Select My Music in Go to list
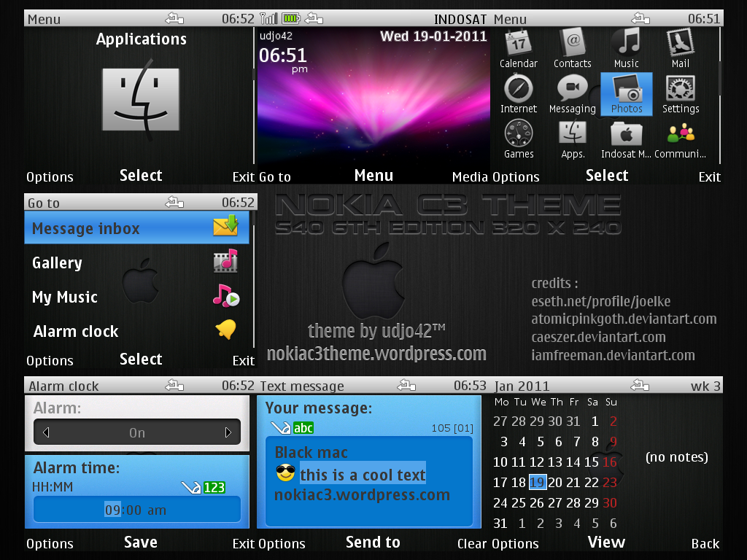 [x=136, y=297]
